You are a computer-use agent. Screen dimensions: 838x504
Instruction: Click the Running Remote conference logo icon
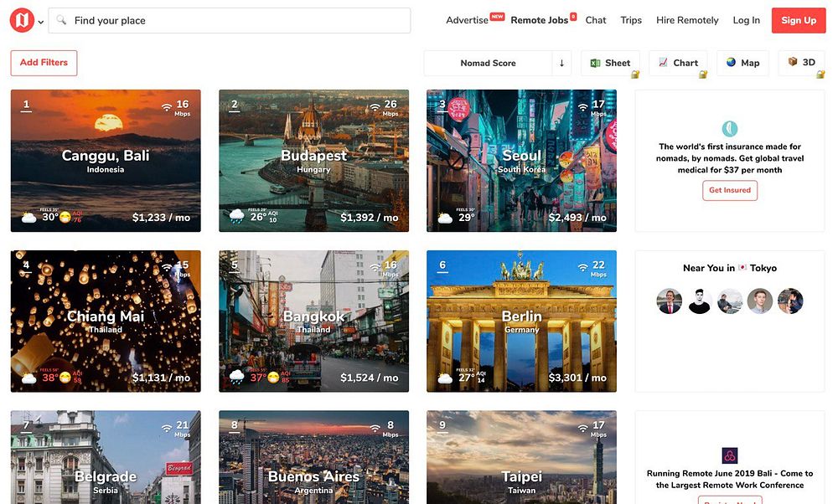pos(730,455)
